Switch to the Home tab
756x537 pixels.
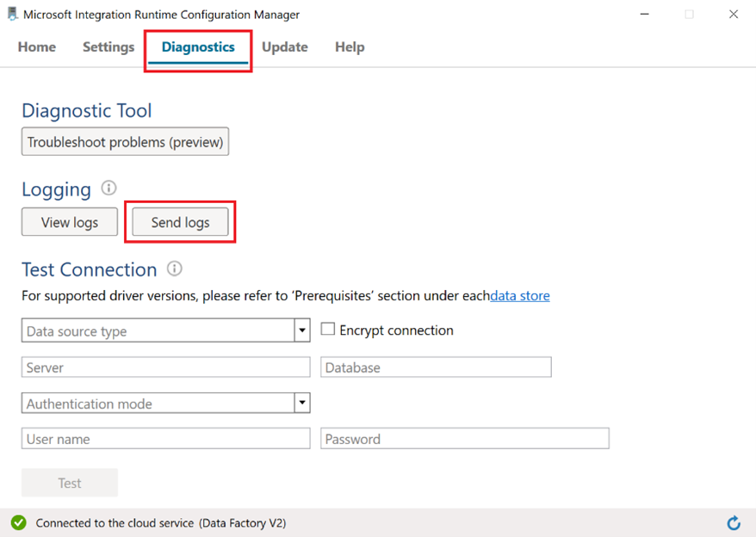36,47
